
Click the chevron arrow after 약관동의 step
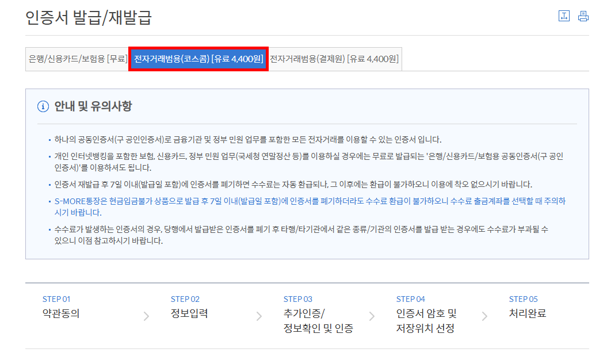coord(146,316)
